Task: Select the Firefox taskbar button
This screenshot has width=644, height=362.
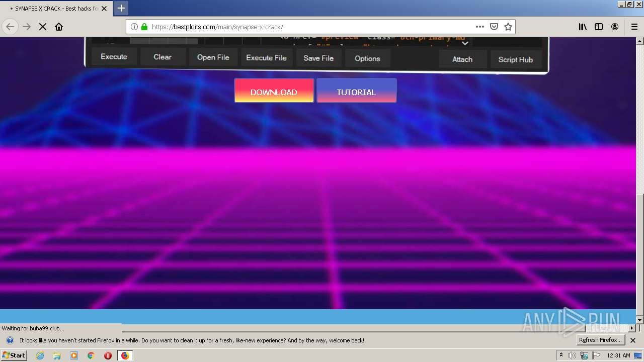Action: pos(125,355)
